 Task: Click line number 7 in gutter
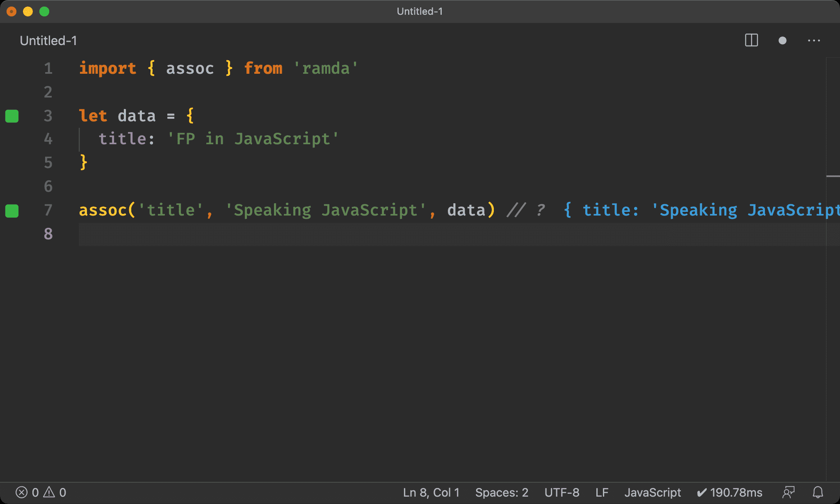[x=48, y=210]
